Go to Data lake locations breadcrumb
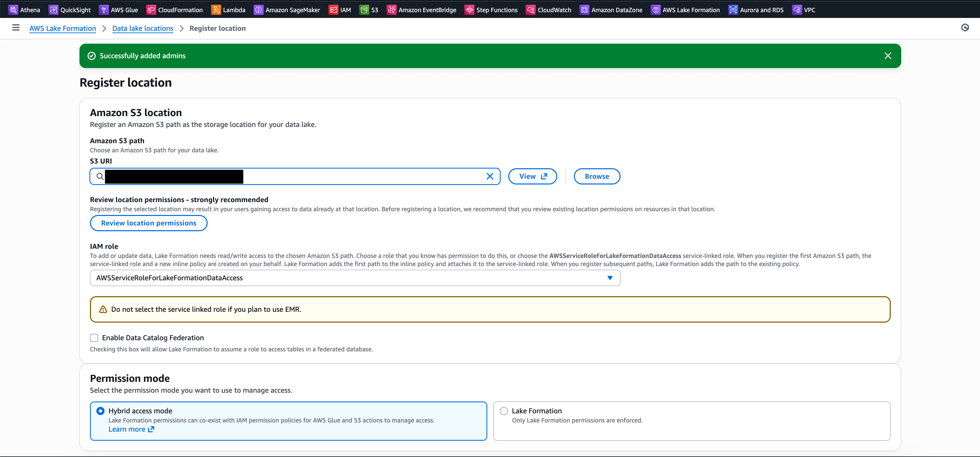 143,28
